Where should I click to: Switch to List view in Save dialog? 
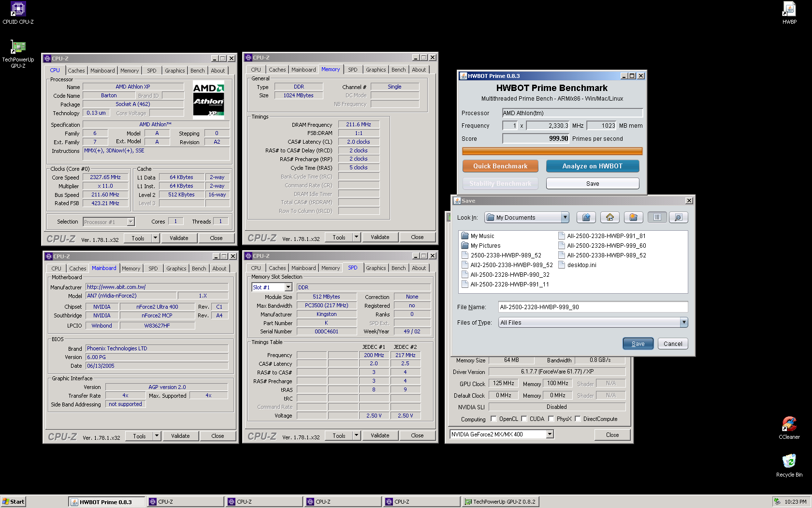pyautogui.click(x=657, y=218)
